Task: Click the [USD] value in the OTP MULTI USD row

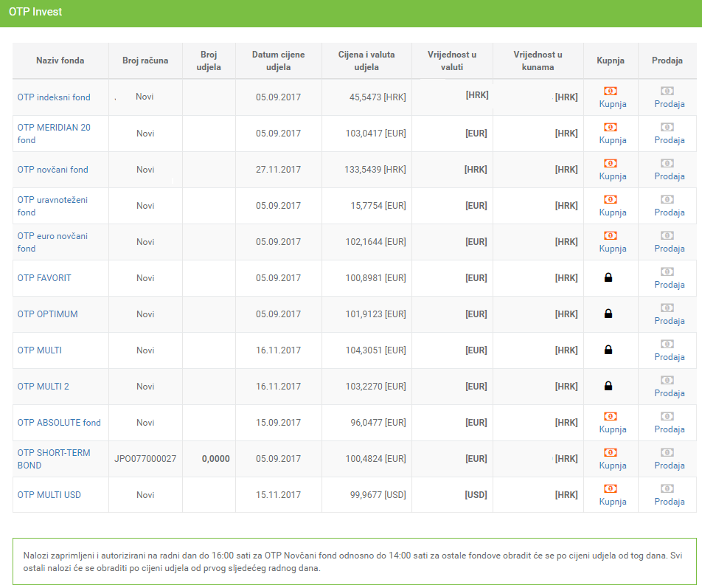Action: click(x=476, y=495)
